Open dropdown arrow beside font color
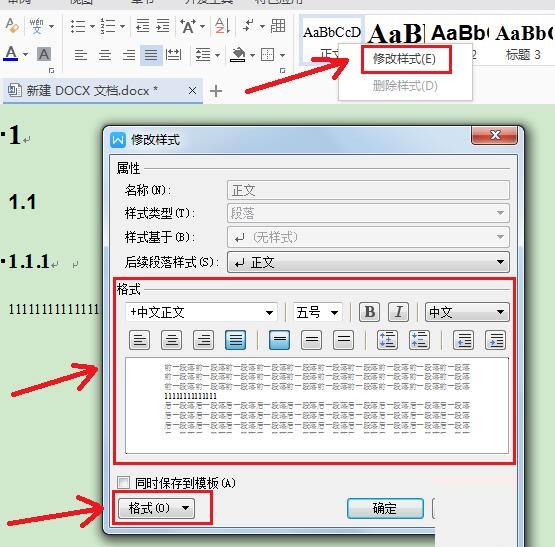 coord(25,55)
